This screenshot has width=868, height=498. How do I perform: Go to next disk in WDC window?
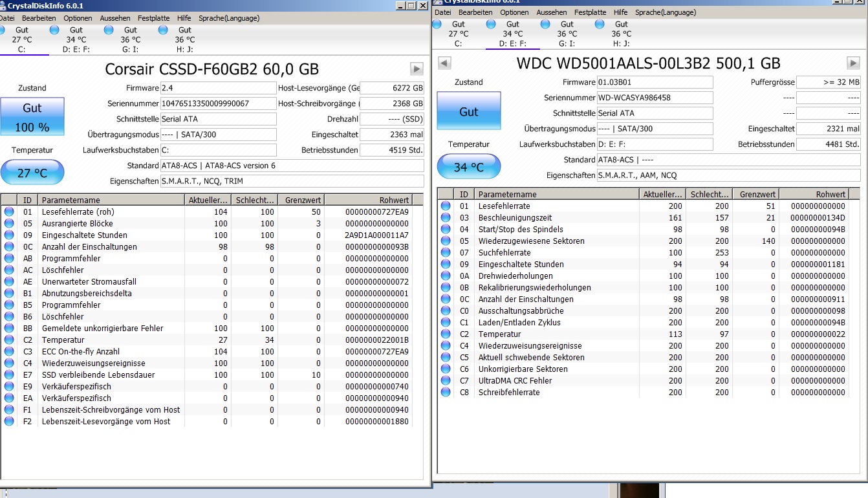[853, 63]
